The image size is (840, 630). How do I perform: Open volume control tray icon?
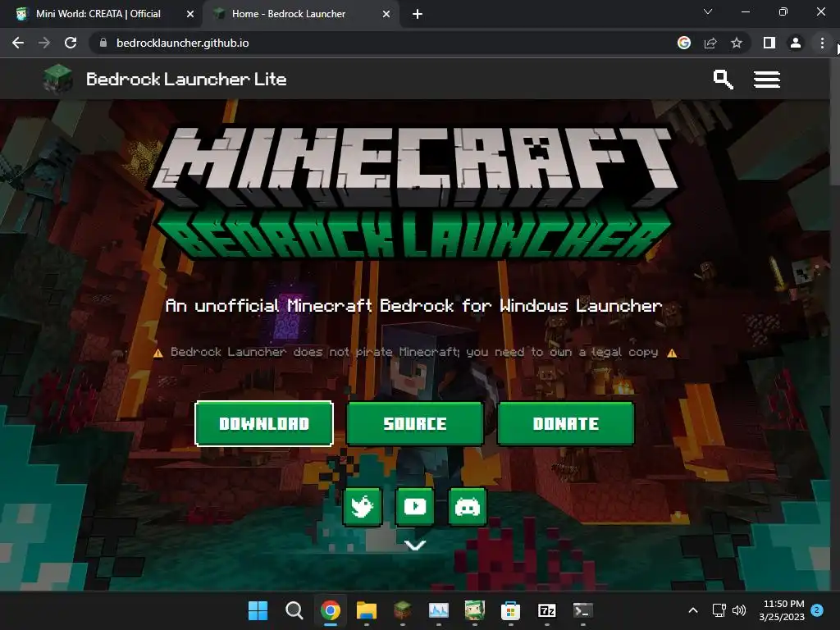[x=739, y=610]
